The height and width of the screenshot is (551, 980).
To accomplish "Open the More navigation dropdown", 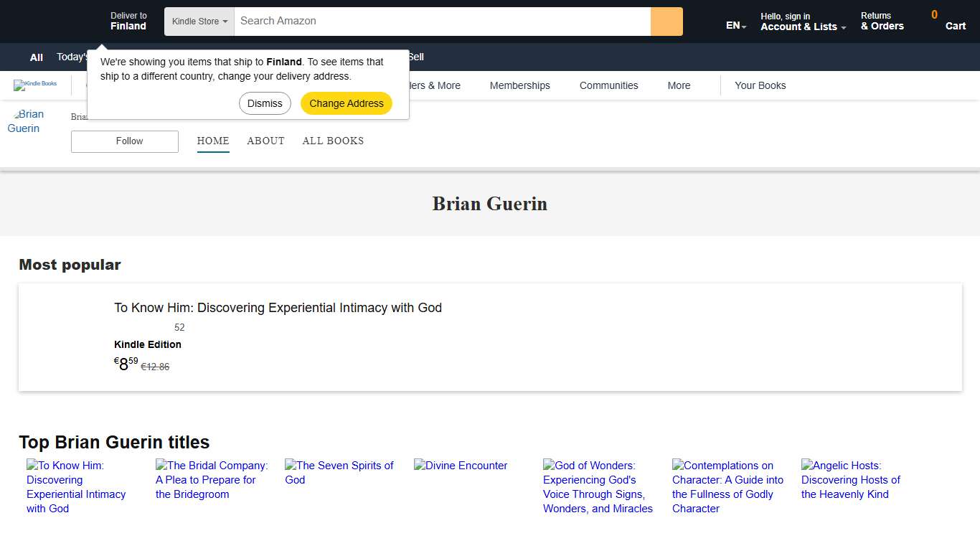I will [x=678, y=85].
